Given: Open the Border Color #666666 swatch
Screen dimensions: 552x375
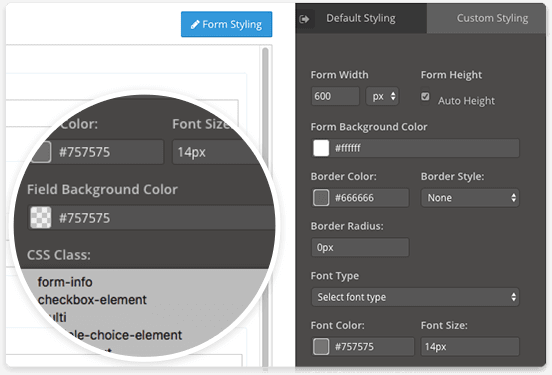Looking at the screenshot, I should (x=321, y=198).
